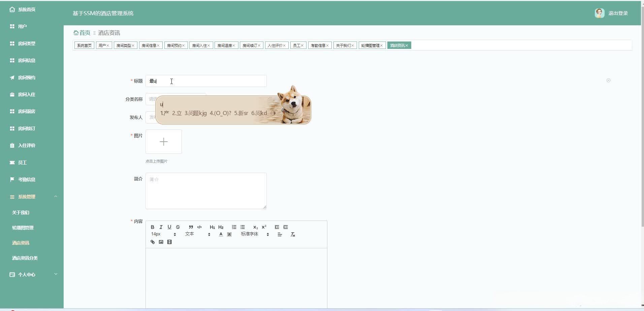Log out via 退出登录
Image resolution: width=644 pixels, height=311 pixels.
(618, 13)
